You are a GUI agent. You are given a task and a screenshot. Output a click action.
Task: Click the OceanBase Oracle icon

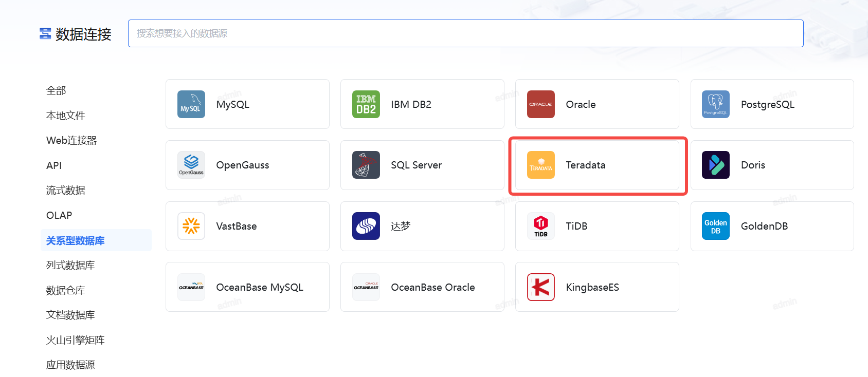coord(366,287)
